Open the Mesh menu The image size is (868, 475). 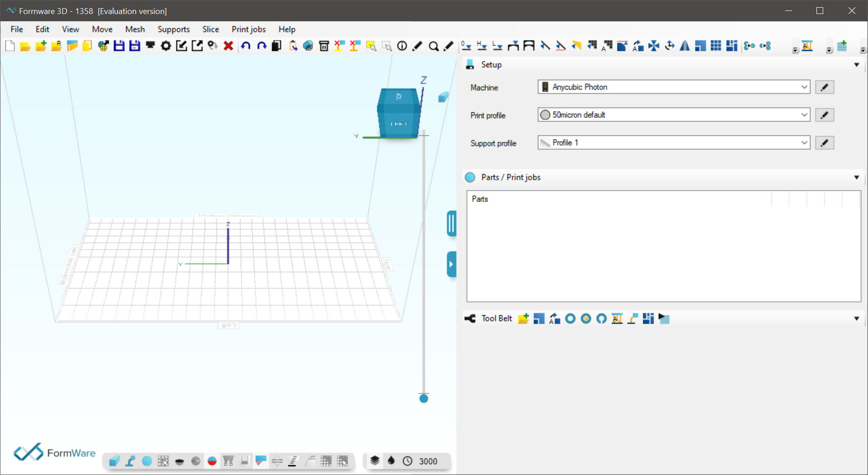135,29
